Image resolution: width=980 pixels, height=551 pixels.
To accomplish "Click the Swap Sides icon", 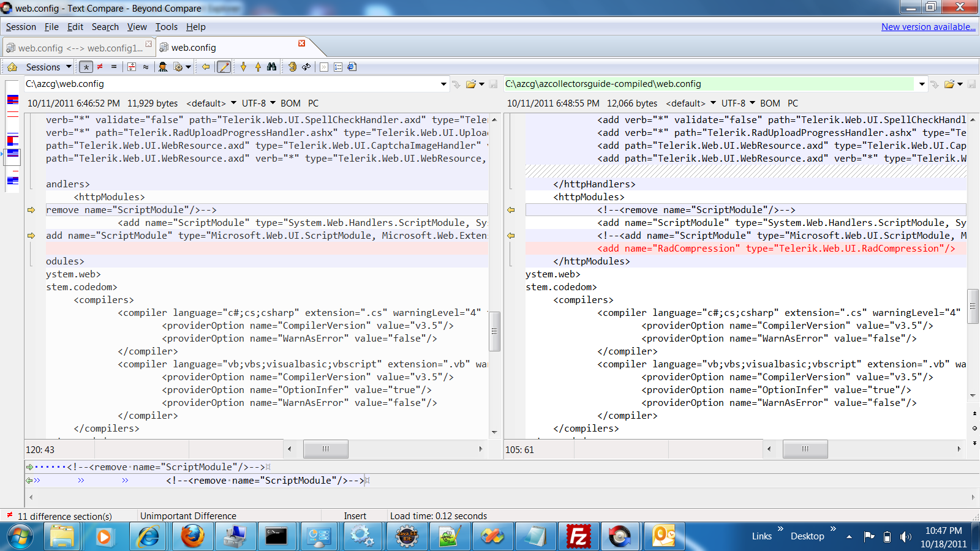I will tap(306, 67).
